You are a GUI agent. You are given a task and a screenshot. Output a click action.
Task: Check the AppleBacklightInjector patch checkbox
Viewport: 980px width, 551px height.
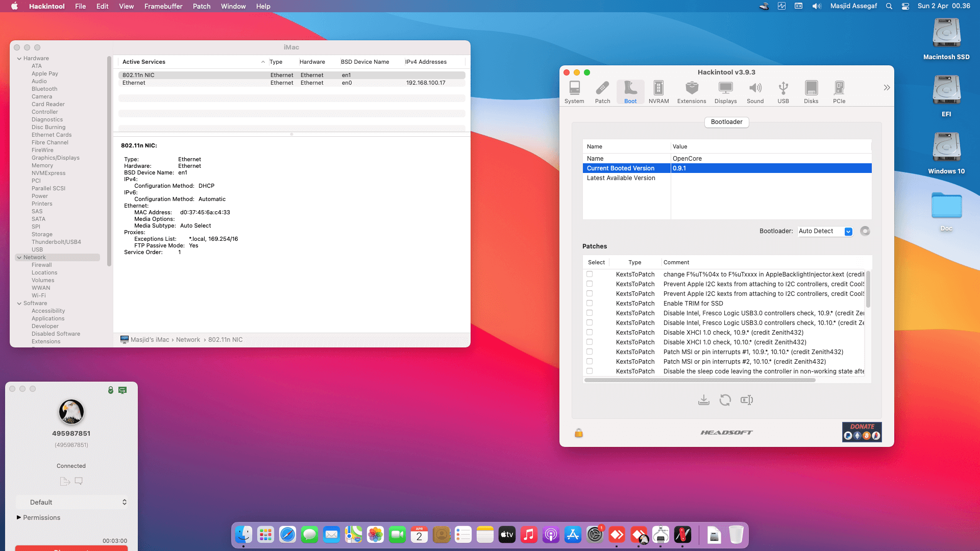point(590,274)
